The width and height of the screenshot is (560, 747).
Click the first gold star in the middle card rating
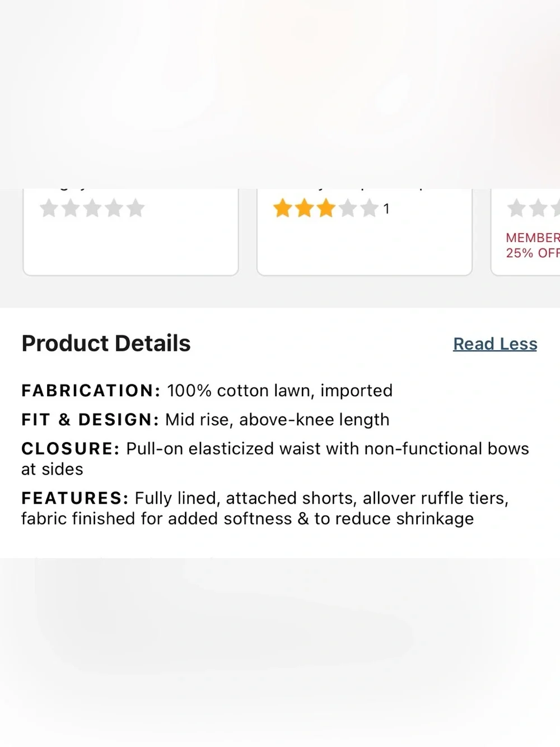283,209
